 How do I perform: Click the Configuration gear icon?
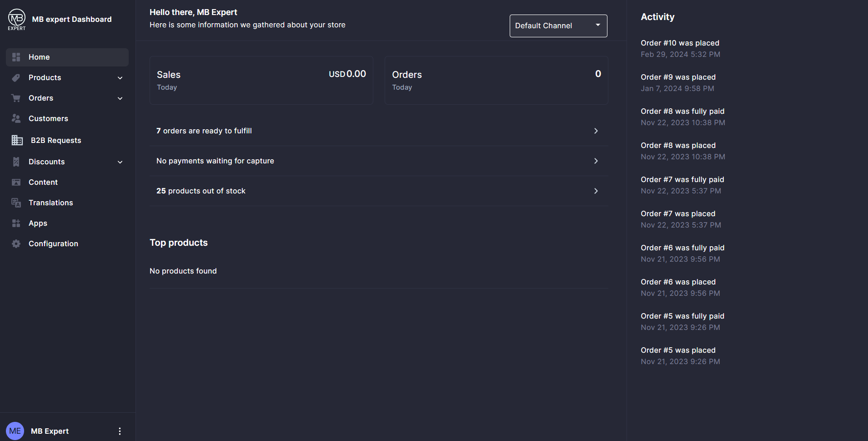(x=16, y=243)
